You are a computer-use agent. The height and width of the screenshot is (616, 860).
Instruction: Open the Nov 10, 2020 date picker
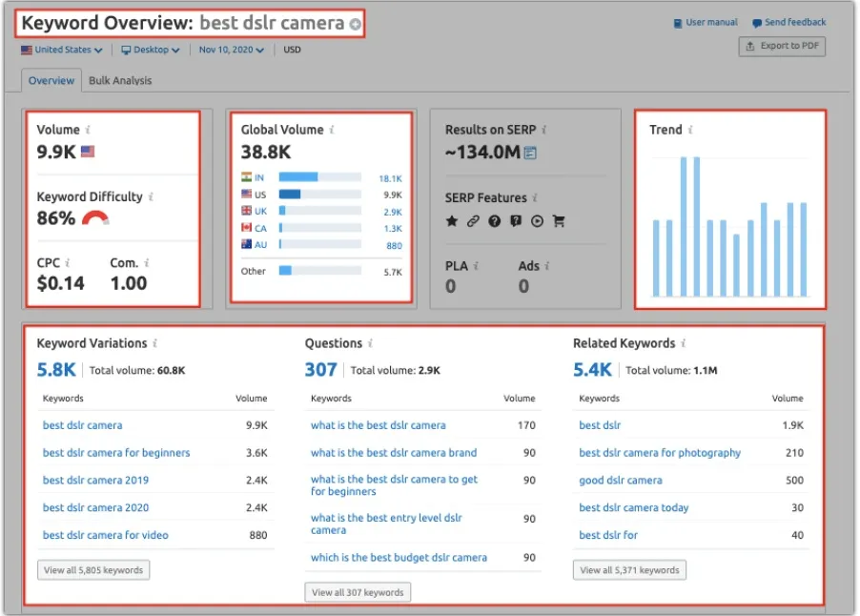coord(230,50)
